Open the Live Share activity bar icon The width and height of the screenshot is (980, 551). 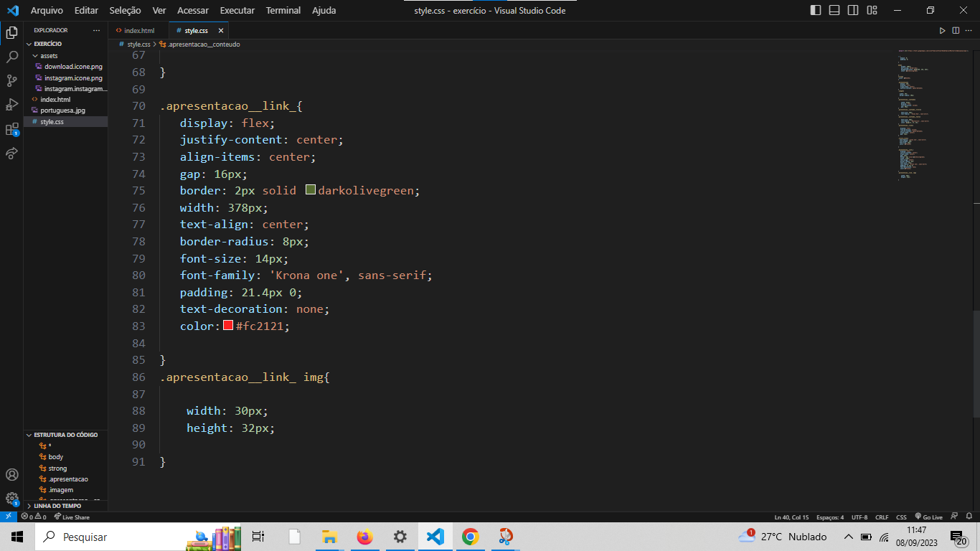(11, 153)
